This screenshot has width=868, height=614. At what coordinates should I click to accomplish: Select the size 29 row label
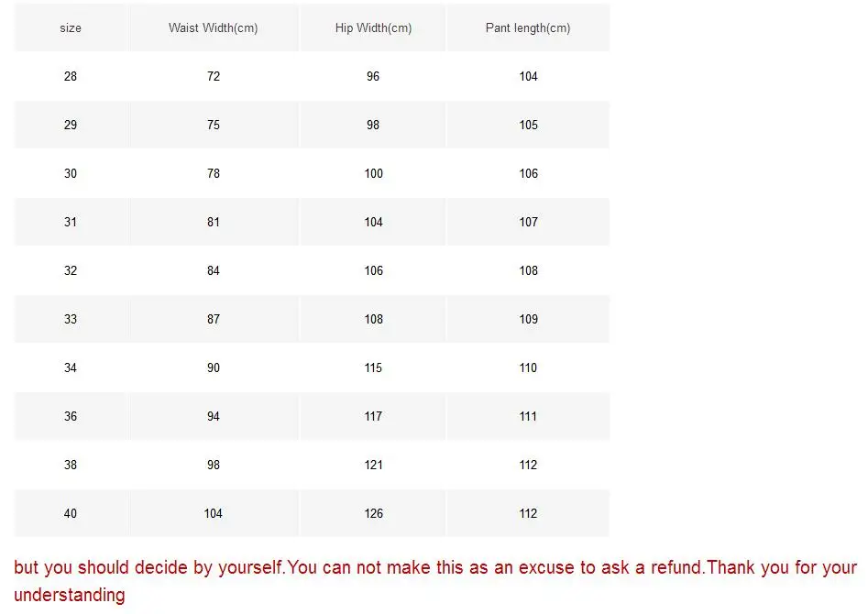pos(71,126)
